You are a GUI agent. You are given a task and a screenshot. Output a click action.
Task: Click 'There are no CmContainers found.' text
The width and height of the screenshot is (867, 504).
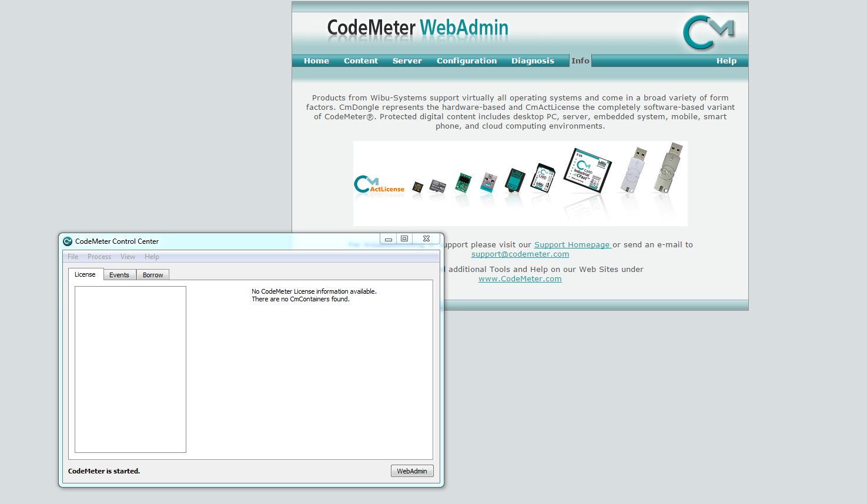300,299
